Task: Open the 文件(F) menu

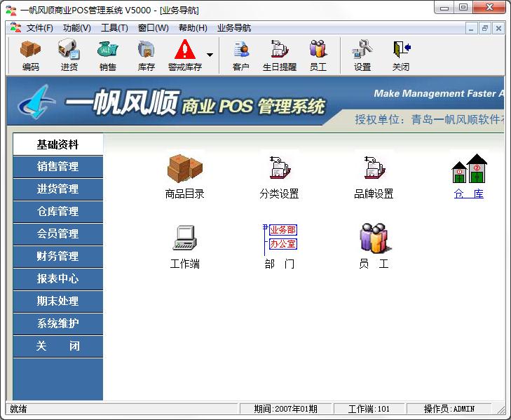Action: tap(39, 28)
